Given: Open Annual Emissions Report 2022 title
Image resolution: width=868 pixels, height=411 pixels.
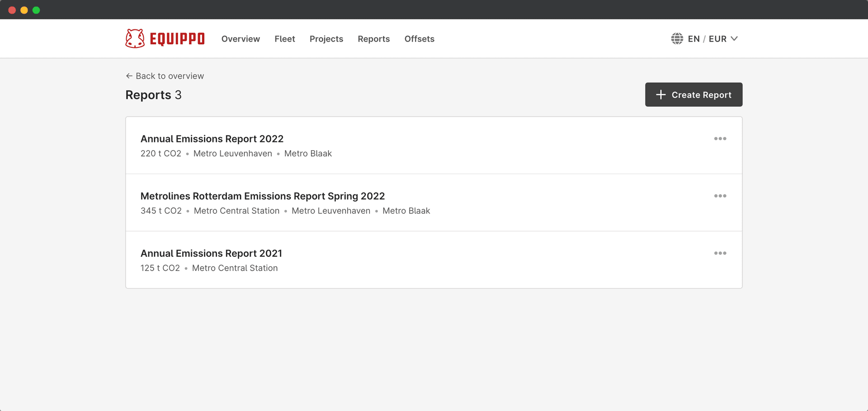Looking at the screenshot, I should coord(212,139).
